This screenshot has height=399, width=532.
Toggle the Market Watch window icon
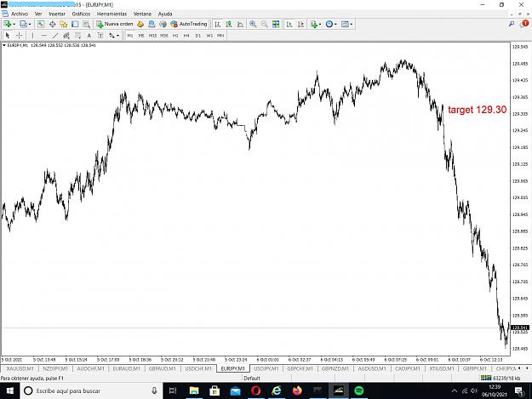tap(41, 24)
